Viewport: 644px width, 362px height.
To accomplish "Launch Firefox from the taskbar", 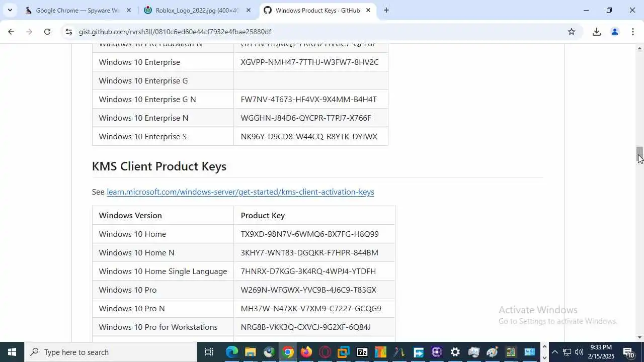I will coord(306,352).
